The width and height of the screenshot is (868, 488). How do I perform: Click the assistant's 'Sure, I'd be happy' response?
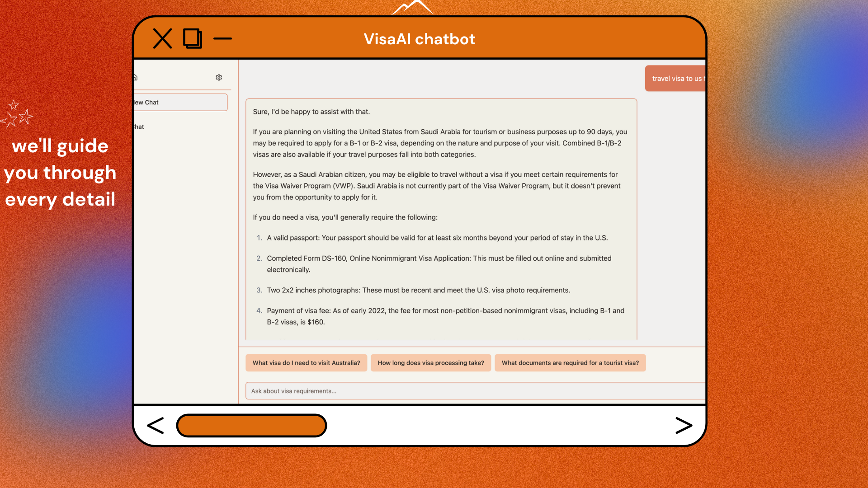click(441, 217)
